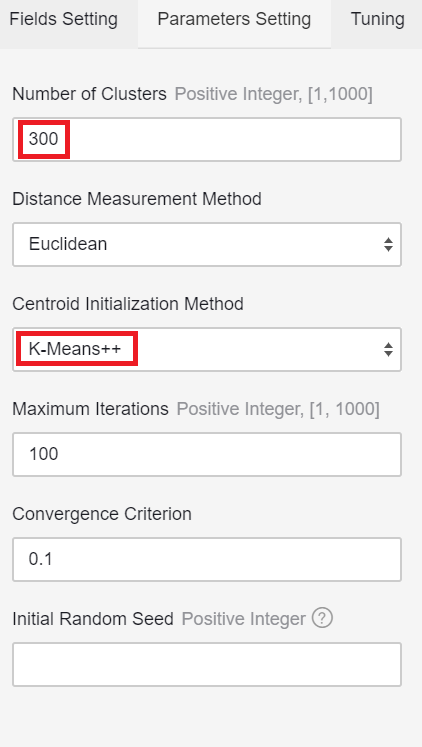This screenshot has width=422, height=747.
Task: Click the hint text next to Number of Clusters
Action: [273, 94]
